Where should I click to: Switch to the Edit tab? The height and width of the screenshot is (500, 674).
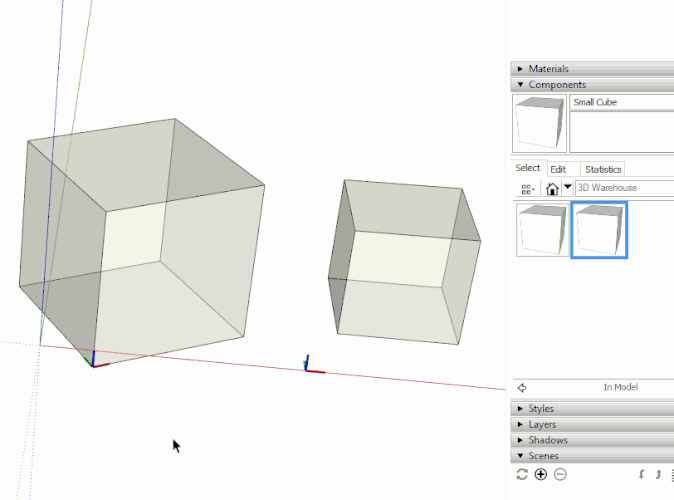pyautogui.click(x=558, y=169)
